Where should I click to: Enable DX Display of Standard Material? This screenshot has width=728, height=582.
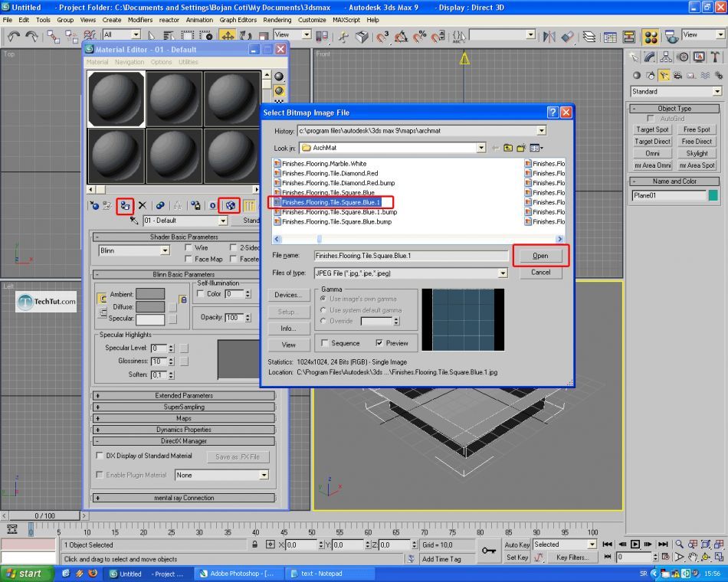(x=100, y=456)
